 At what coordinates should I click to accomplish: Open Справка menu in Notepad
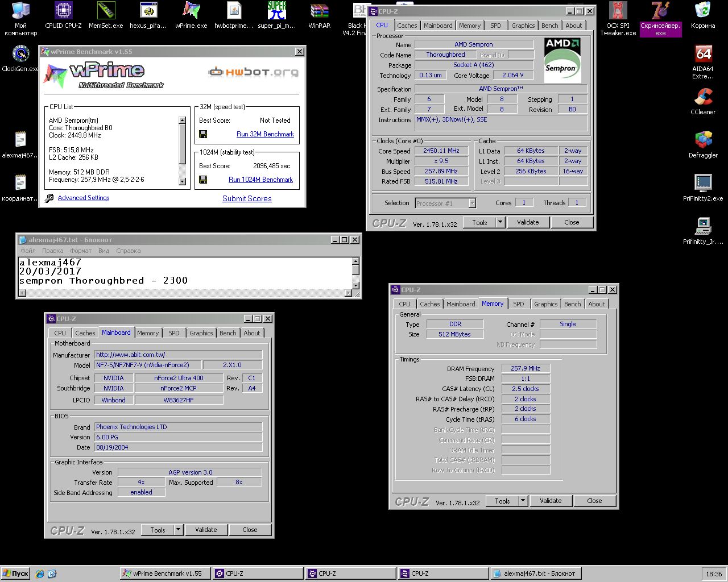(x=129, y=251)
